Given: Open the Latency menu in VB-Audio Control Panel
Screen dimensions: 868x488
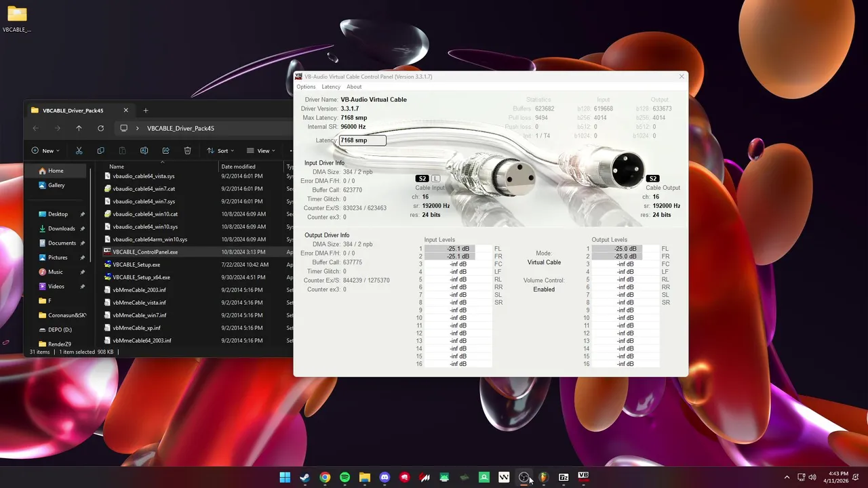Looking at the screenshot, I should (331, 87).
